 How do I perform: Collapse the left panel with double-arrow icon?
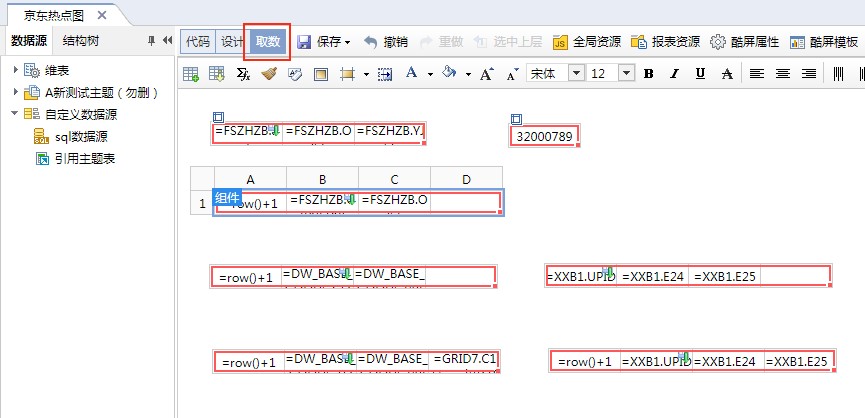167,41
